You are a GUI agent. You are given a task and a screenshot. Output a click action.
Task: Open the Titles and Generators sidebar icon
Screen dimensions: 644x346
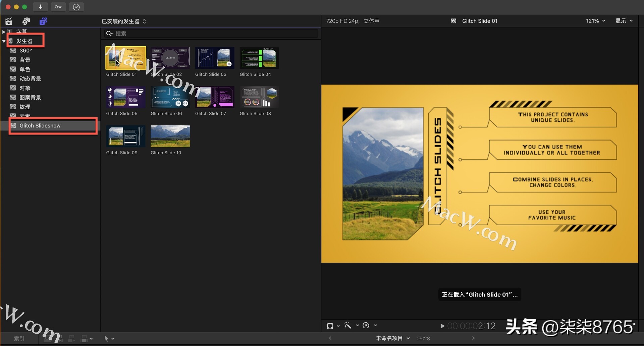click(43, 21)
